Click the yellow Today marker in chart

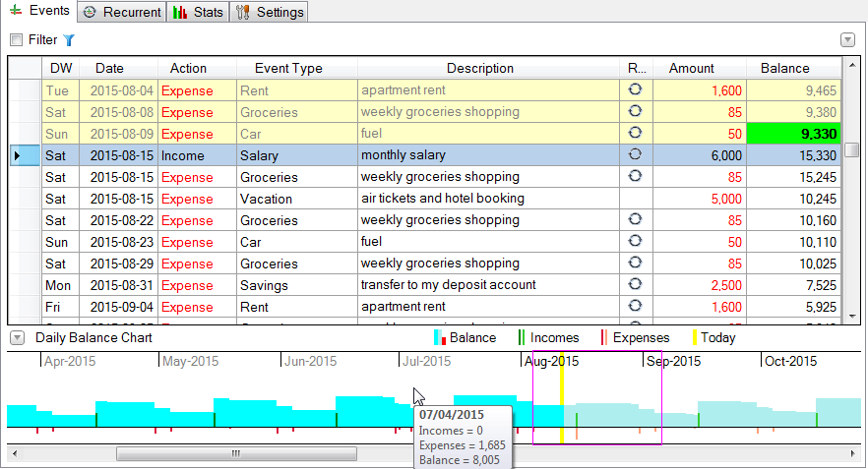[562, 397]
